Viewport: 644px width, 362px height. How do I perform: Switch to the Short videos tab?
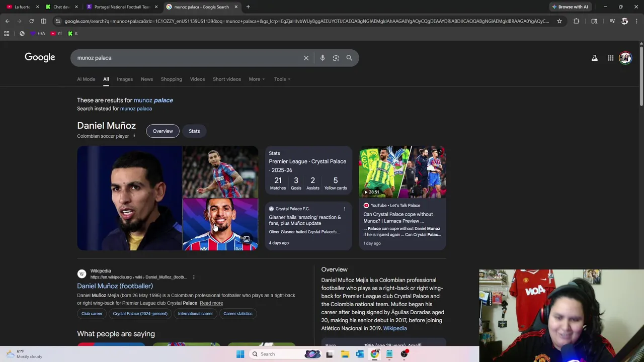[x=227, y=79]
